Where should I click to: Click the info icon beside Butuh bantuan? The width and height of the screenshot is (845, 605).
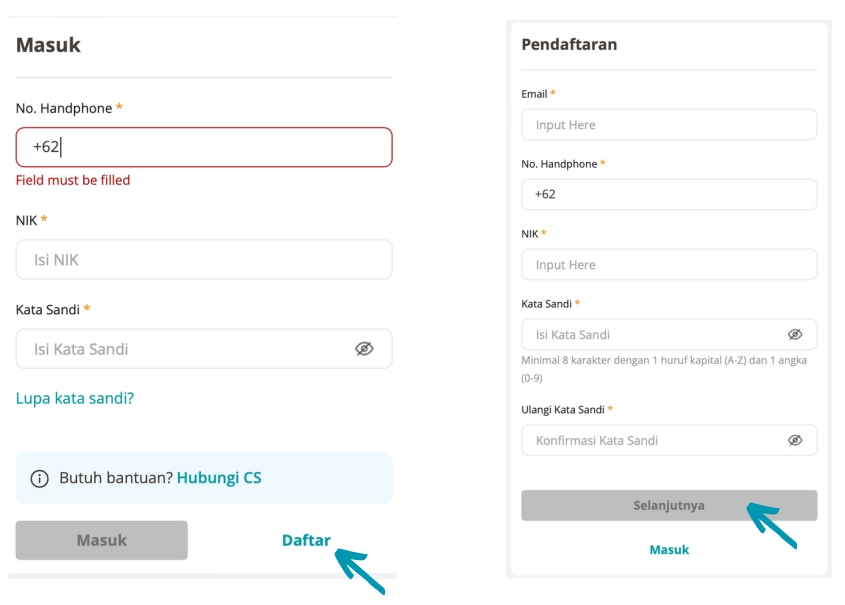[x=39, y=478]
